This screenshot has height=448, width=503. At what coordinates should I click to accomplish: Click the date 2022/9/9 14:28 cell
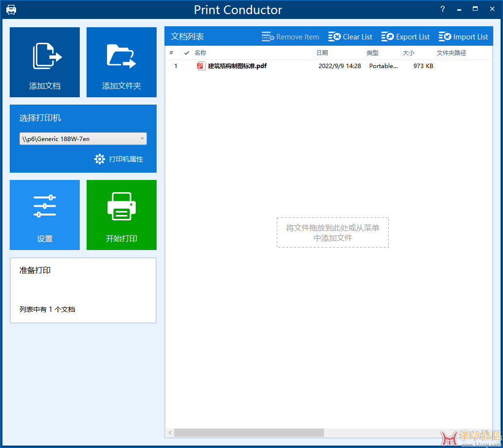click(340, 66)
